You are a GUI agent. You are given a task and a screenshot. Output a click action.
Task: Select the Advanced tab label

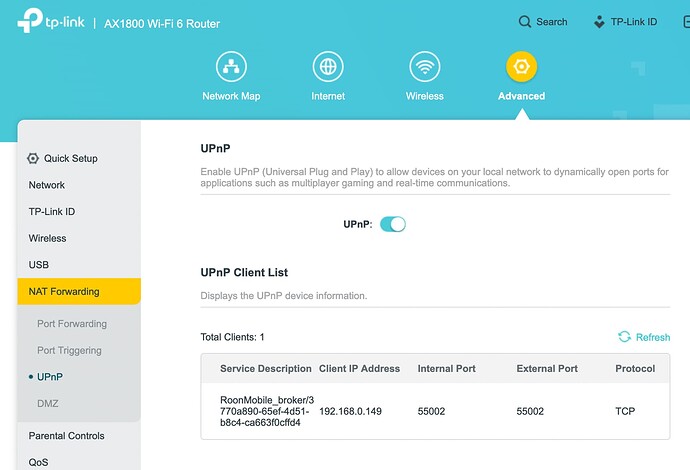click(x=521, y=96)
